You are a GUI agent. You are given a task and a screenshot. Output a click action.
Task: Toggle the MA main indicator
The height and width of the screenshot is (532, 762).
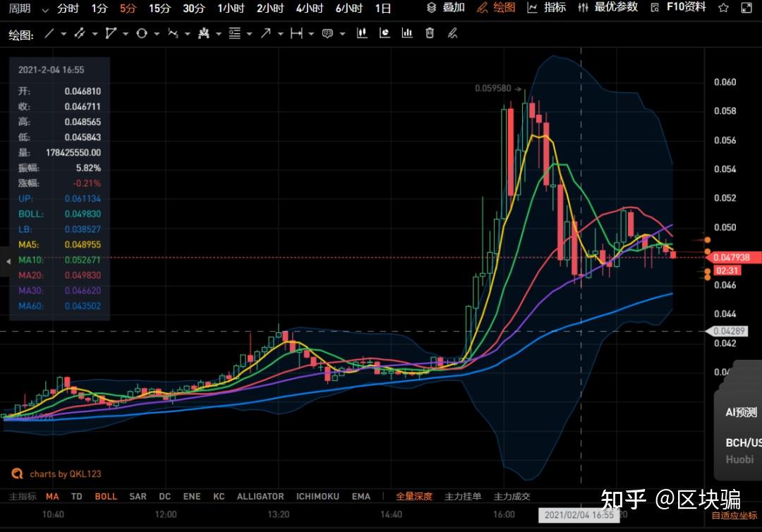(52, 497)
